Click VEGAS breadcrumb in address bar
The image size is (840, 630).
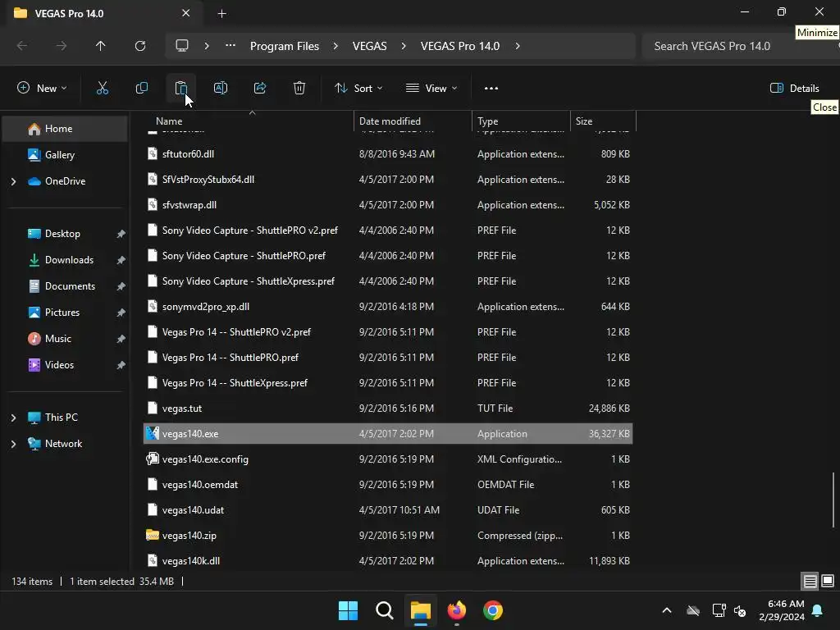coord(369,46)
